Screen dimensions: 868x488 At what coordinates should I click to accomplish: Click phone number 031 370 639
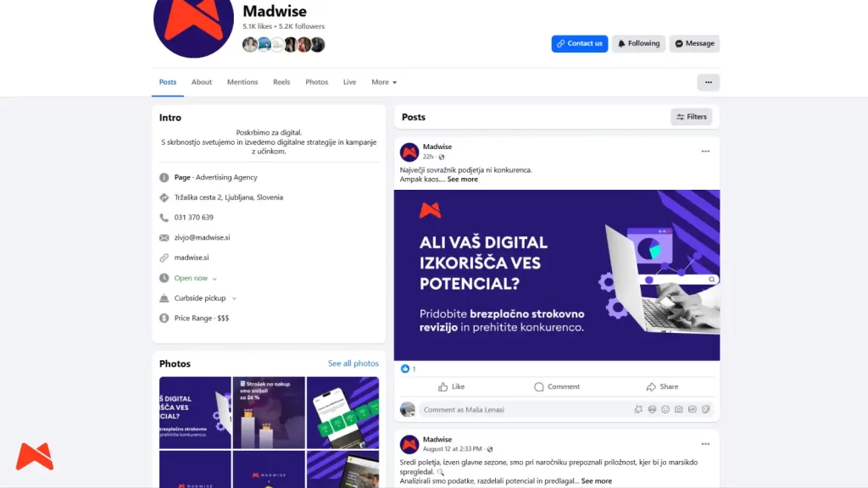tap(194, 218)
